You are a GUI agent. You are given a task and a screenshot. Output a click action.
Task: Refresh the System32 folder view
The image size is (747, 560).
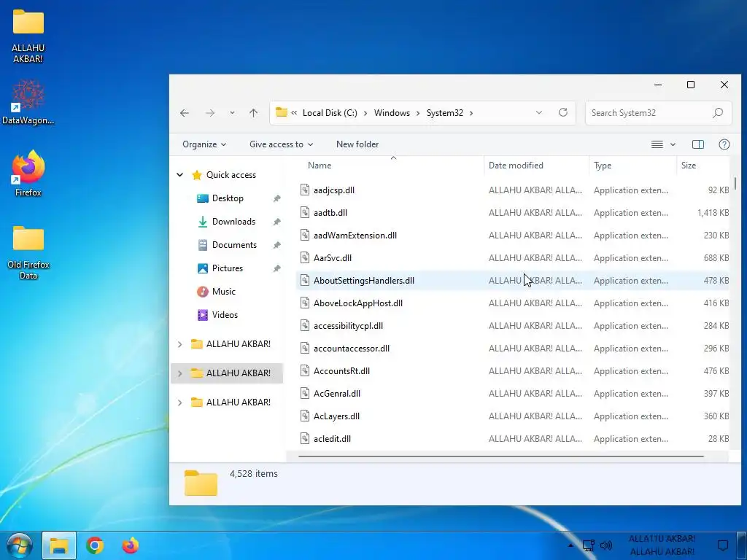pos(563,112)
